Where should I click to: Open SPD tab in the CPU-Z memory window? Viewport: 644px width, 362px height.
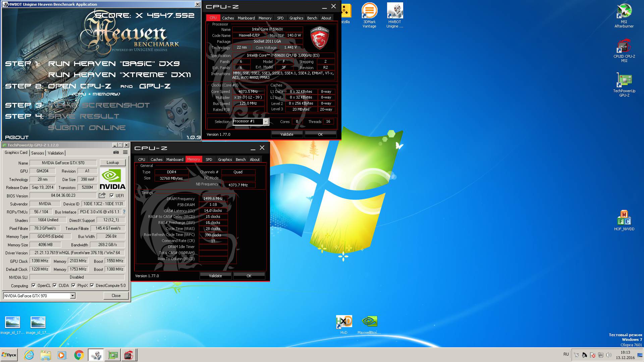209,160
